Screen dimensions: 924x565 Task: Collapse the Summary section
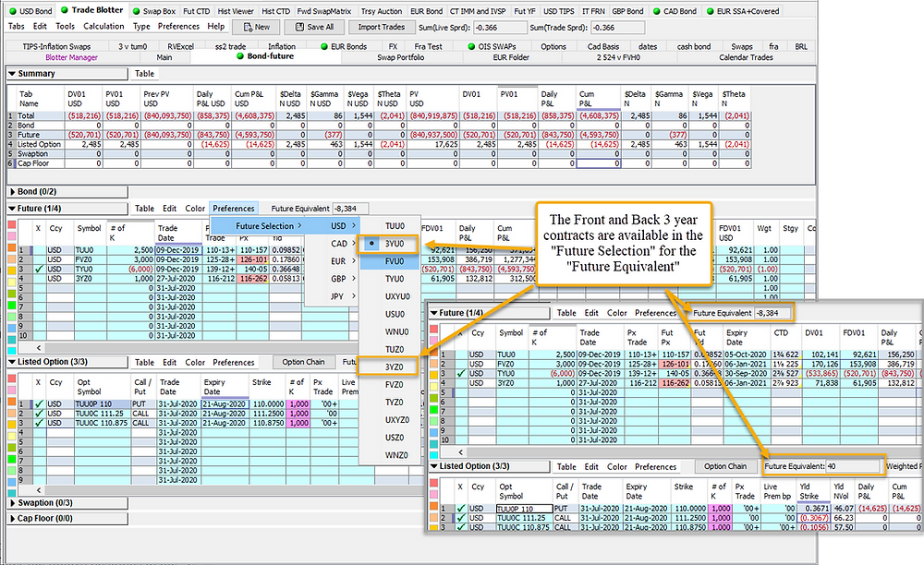point(12,74)
